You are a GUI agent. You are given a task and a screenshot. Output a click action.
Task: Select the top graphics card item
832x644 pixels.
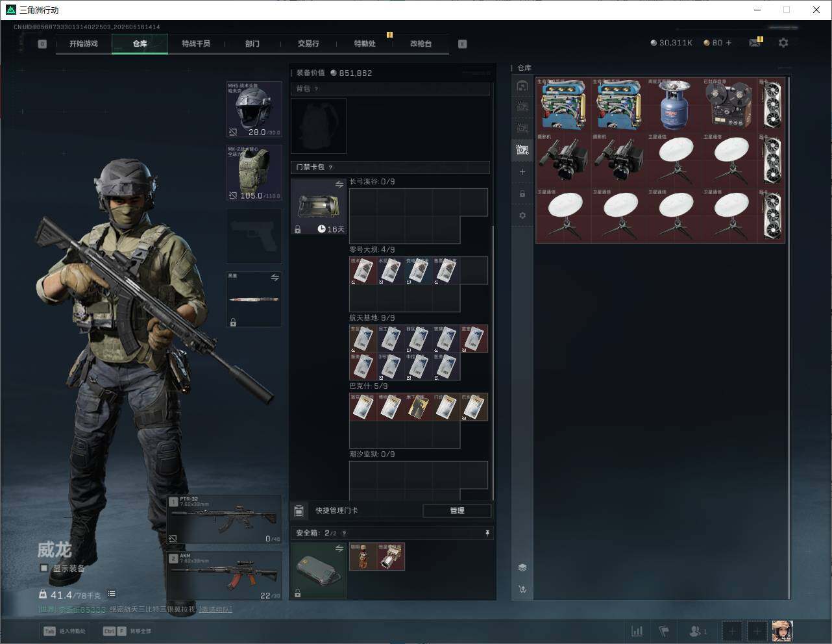point(772,105)
